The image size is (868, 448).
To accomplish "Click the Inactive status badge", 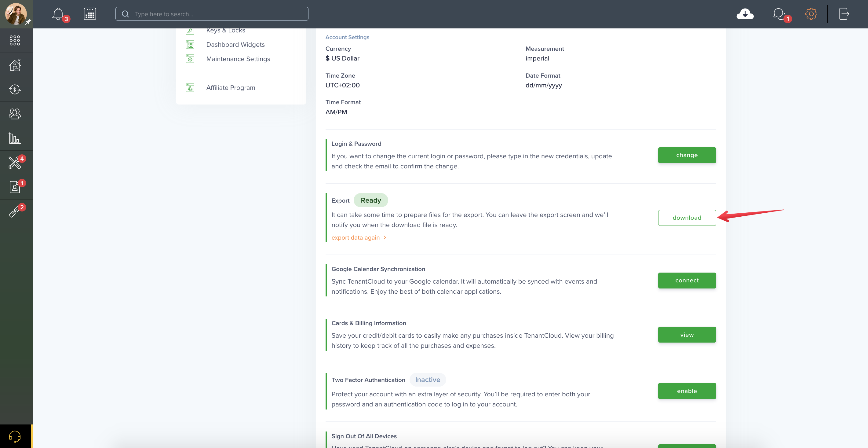I will click(428, 380).
